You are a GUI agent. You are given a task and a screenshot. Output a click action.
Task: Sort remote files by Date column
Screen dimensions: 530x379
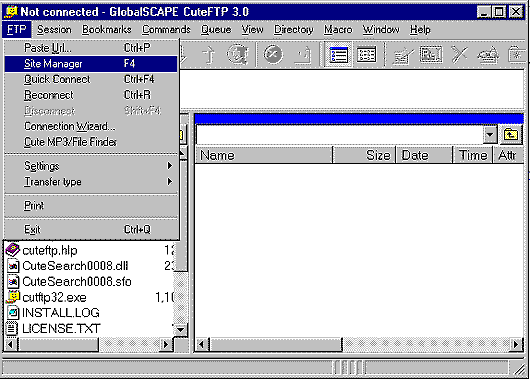[424, 156]
